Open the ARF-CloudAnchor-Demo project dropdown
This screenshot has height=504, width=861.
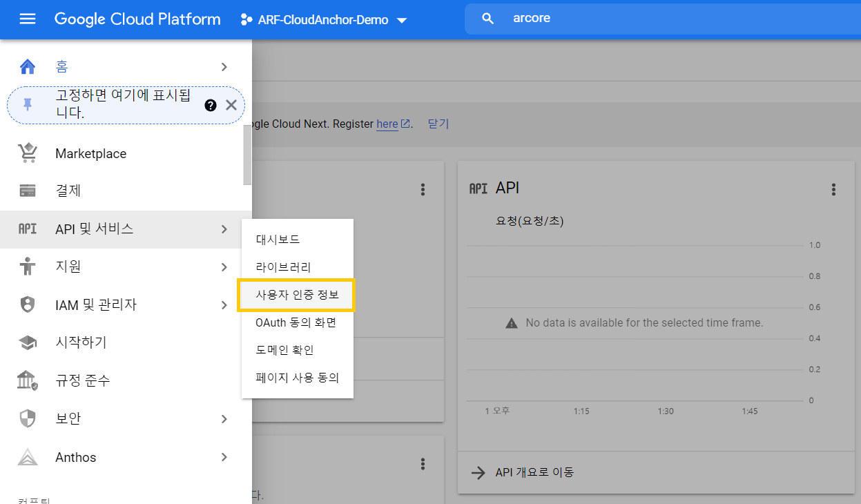click(323, 20)
